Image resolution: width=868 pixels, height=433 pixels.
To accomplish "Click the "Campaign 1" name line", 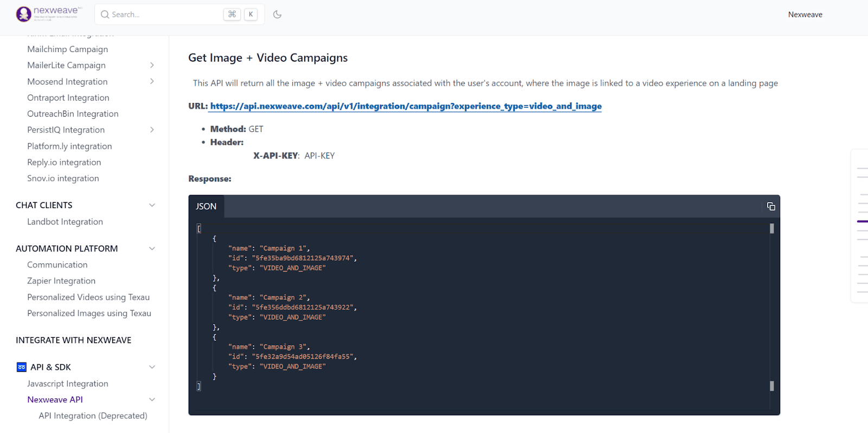I will coord(269,248).
